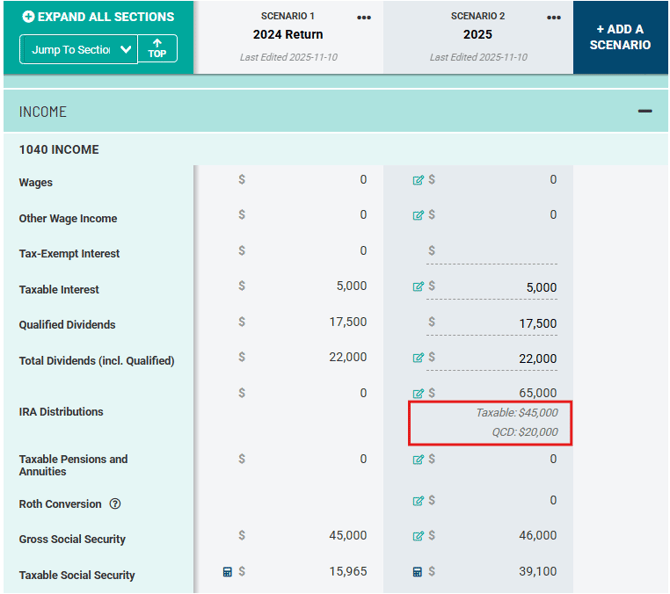The image size is (670, 594).
Task: Click the Roth Conversion help question mark
Action: [x=115, y=504]
